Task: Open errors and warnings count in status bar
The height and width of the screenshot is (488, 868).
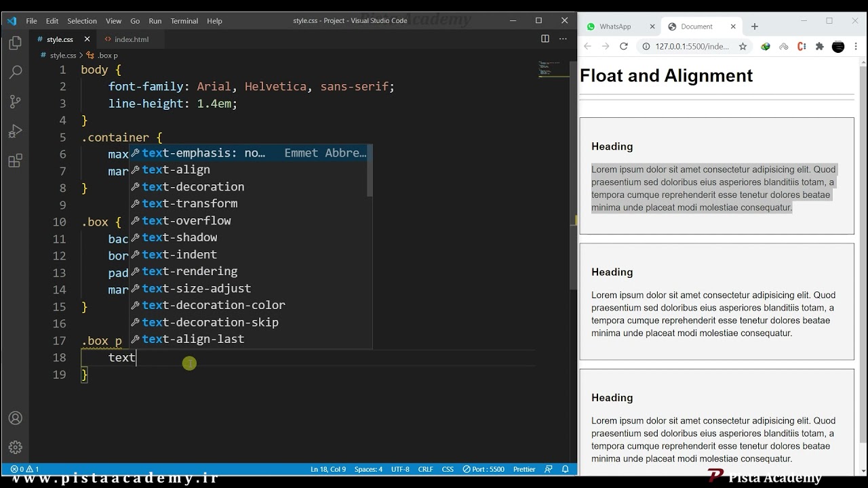Action: click(25, 469)
